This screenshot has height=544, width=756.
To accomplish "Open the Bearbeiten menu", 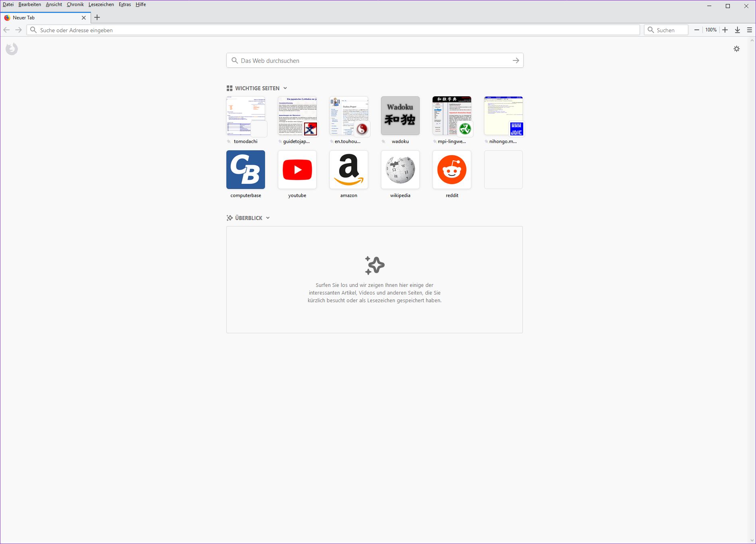I will tap(30, 4).
